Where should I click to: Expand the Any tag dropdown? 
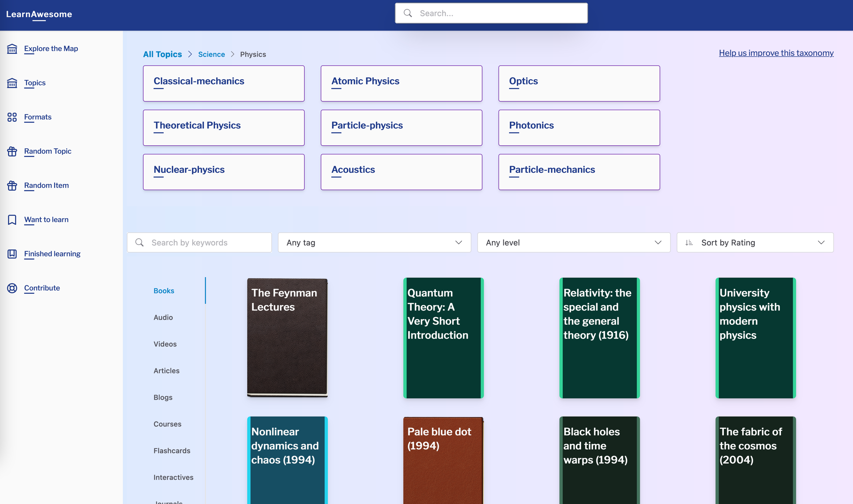(x=374, y=242)
